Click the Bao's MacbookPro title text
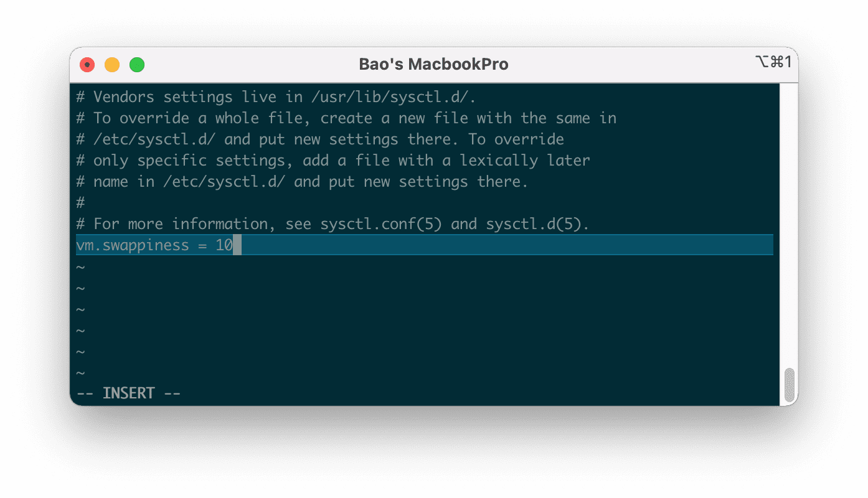Image resolution: width=868 pixels, height=498 pixels. (434, 64)
